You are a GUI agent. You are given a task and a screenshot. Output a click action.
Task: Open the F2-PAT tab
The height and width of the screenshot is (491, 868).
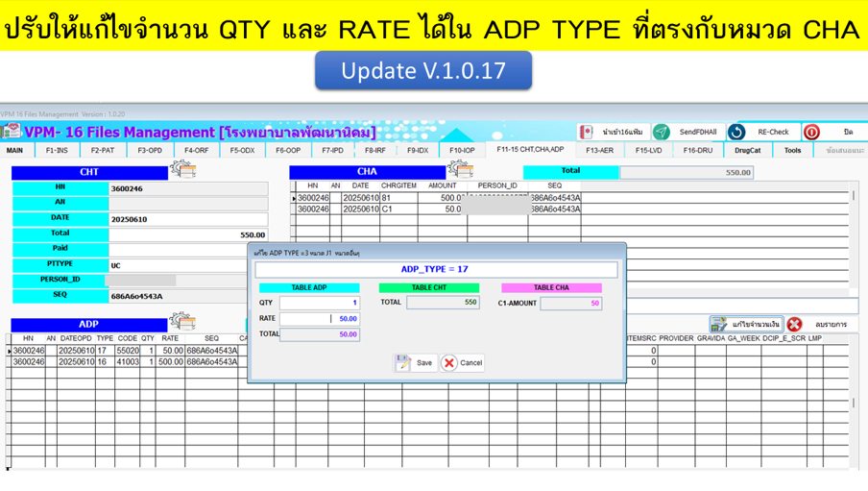(x=103, y=150)
